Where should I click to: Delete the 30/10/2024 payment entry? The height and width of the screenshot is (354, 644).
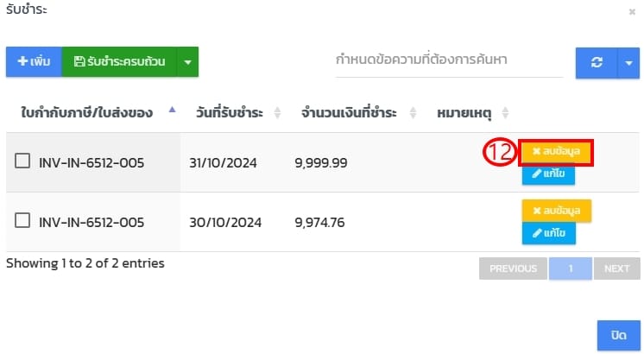coord(556,211)
